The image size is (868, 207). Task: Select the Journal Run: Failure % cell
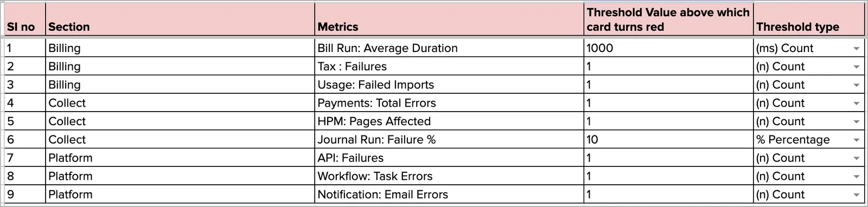pyautogui.click(x=449, y=140)
